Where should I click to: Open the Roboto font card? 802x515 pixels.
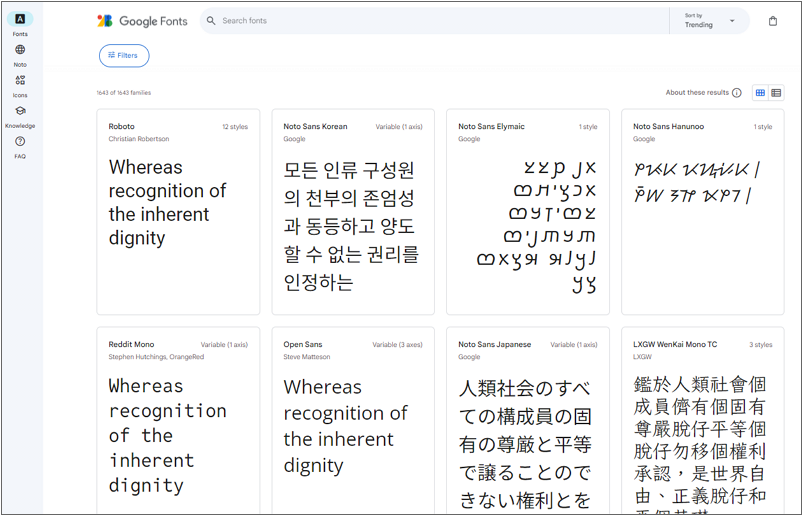click(x=178, y=212)
